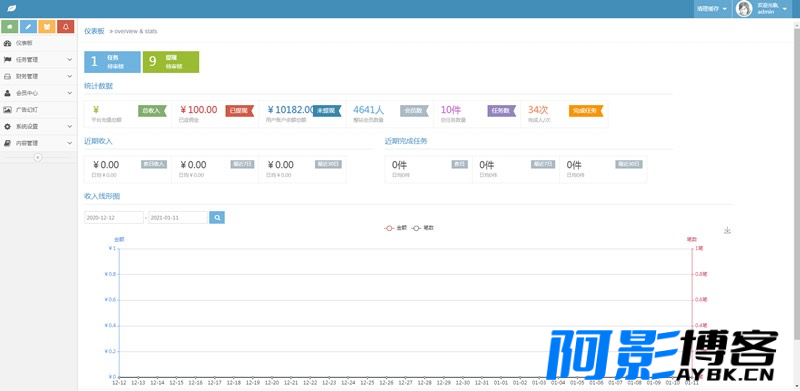
Task: Toggle the 笔数 series in chart legend
Action: (x=422, y=228)
